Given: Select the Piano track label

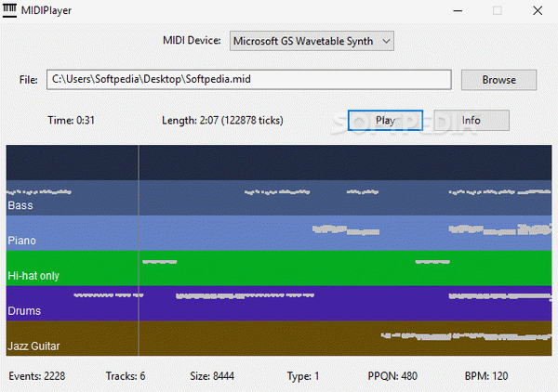Looking at the screenshot, I should click(21, 241).
